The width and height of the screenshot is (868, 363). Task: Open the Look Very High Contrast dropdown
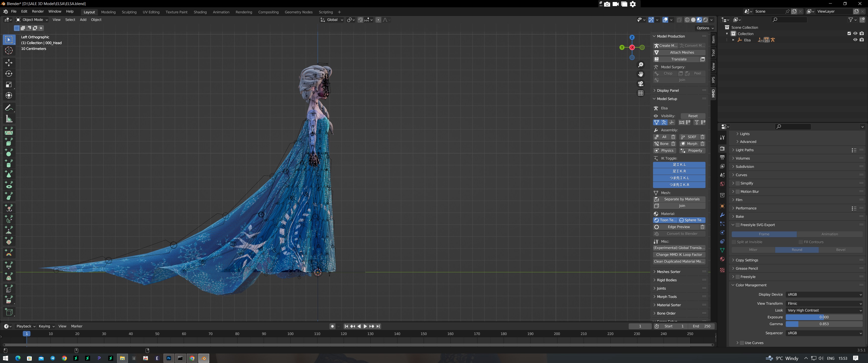(824, 311)
